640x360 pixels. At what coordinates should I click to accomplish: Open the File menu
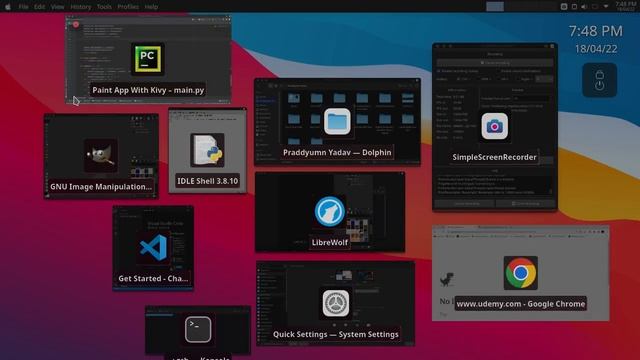[x=24, y=7]
